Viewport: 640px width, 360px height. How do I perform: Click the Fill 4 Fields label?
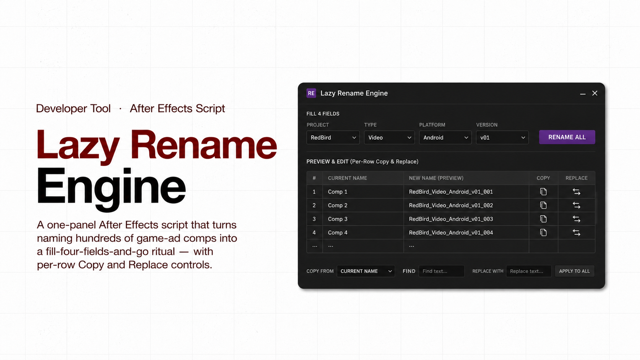pos(323,114)
